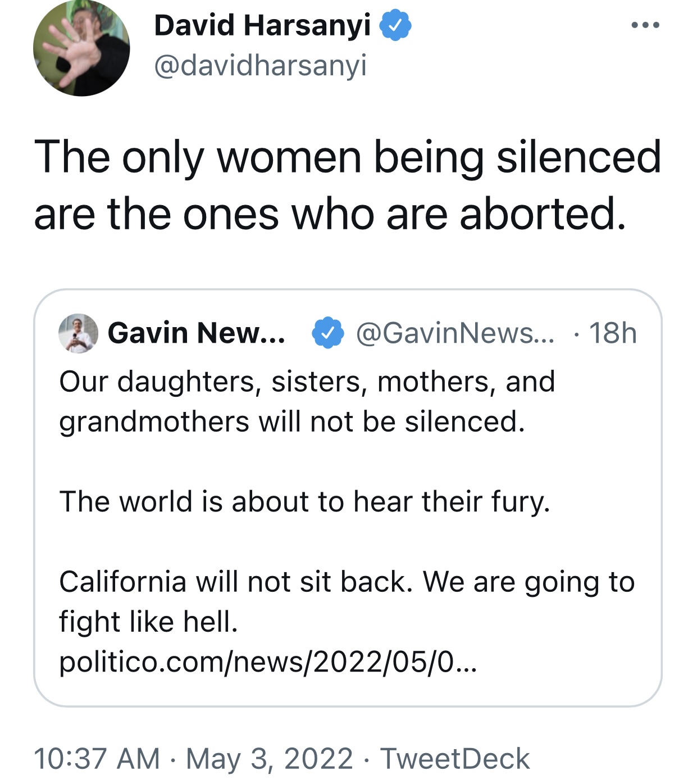This screenshot has width=697, height=784.
Task: Click 'The world is about to hear their fury' line
Action: click(x=304, y=502)
